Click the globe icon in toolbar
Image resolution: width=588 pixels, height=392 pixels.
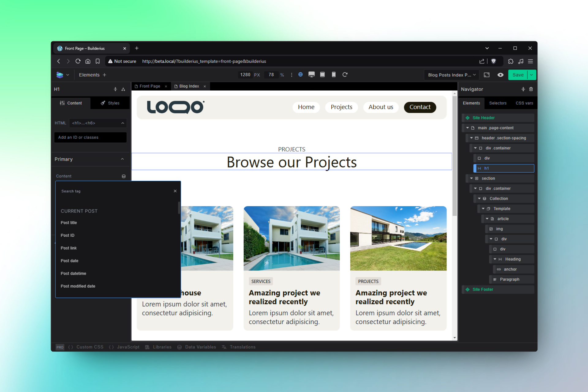click(x=300, y=74)
